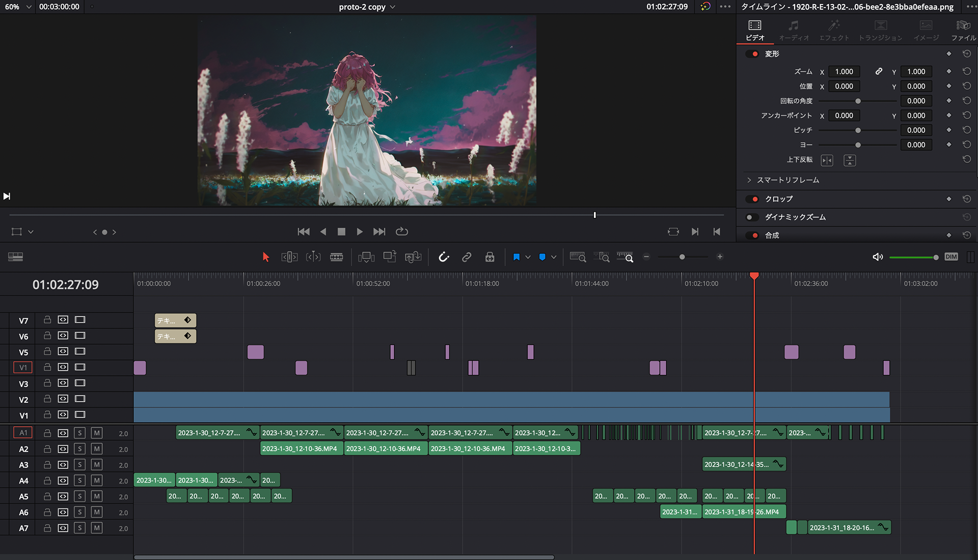Screen dimensions: 978x560
Task: Lock the V7 video track
Action: coord(47,320)
